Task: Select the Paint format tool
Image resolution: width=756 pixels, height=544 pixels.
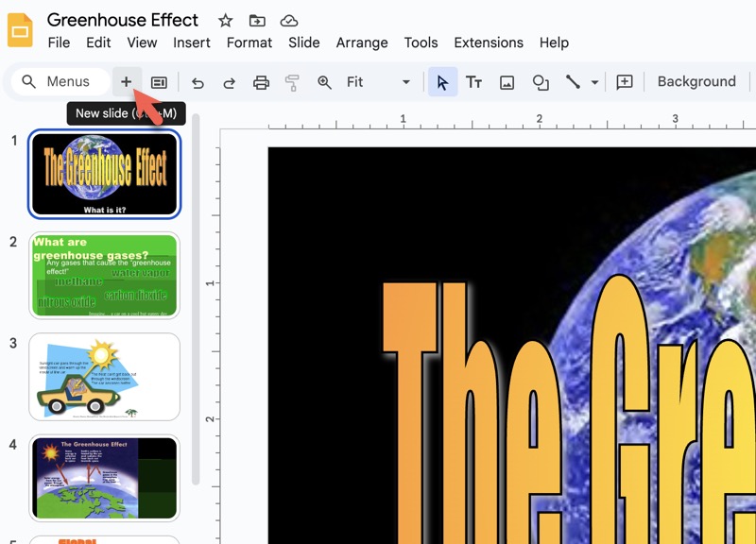Action: coord(292,83)
